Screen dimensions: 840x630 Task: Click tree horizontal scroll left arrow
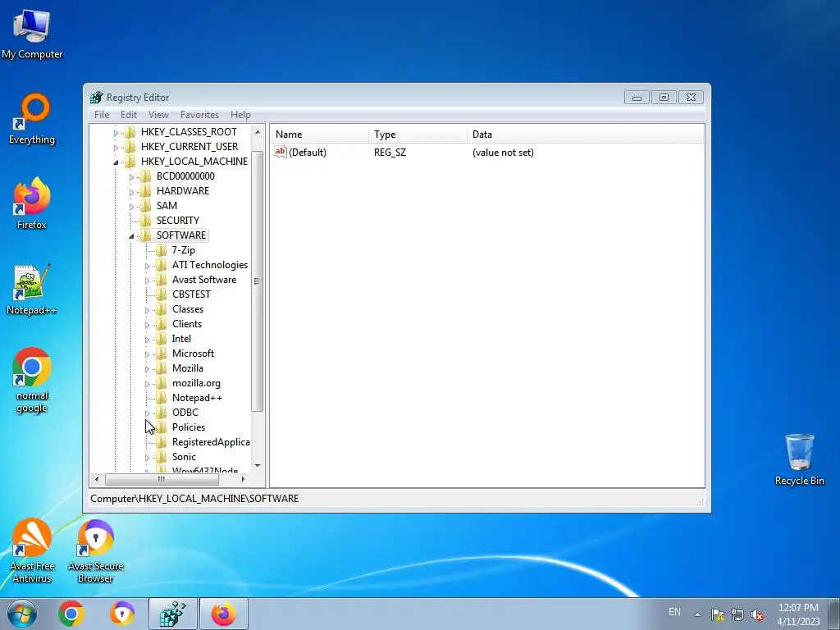click(x=97, y=479)
